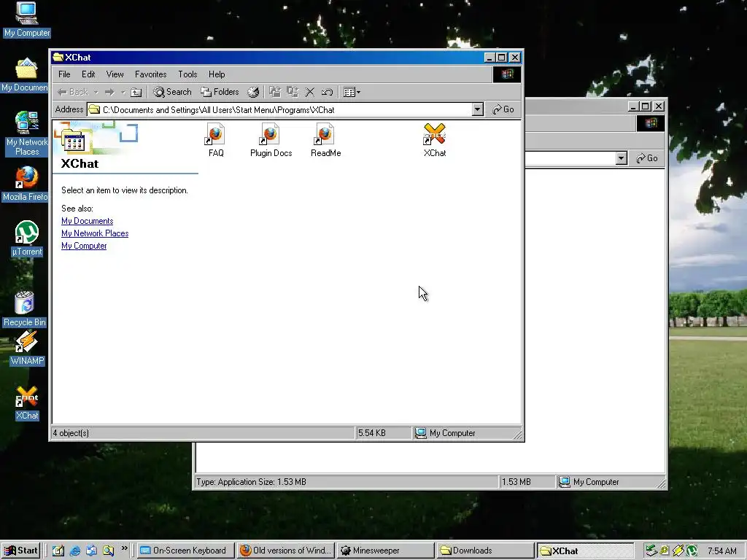
Task: Switch to the Downloads taskbar button
Action: (485, 551)
